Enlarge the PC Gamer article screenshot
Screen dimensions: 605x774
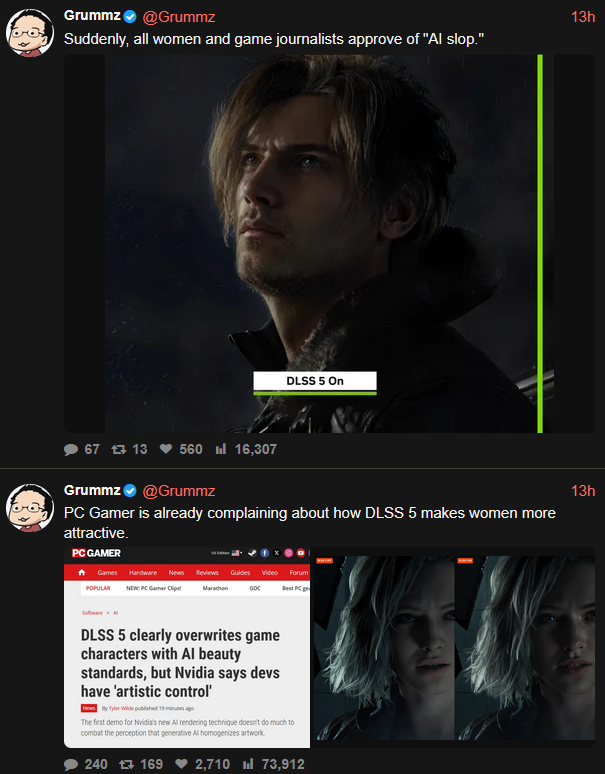coord(187,647)
